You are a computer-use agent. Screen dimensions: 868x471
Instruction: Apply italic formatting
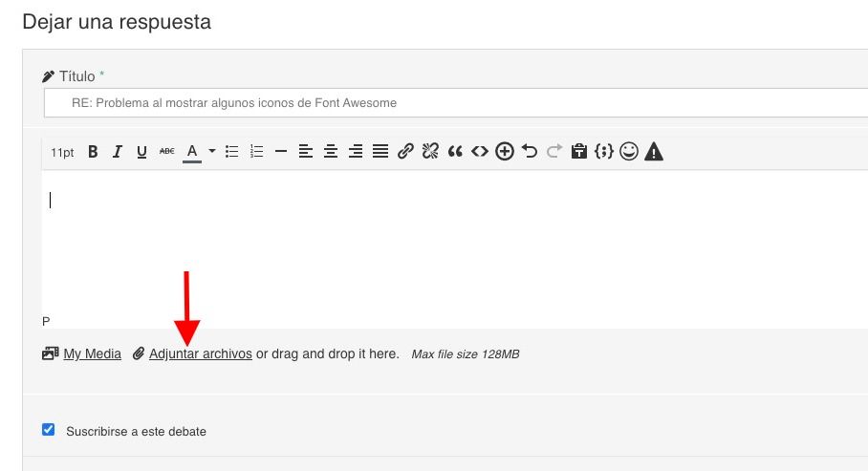pos(118,151)
